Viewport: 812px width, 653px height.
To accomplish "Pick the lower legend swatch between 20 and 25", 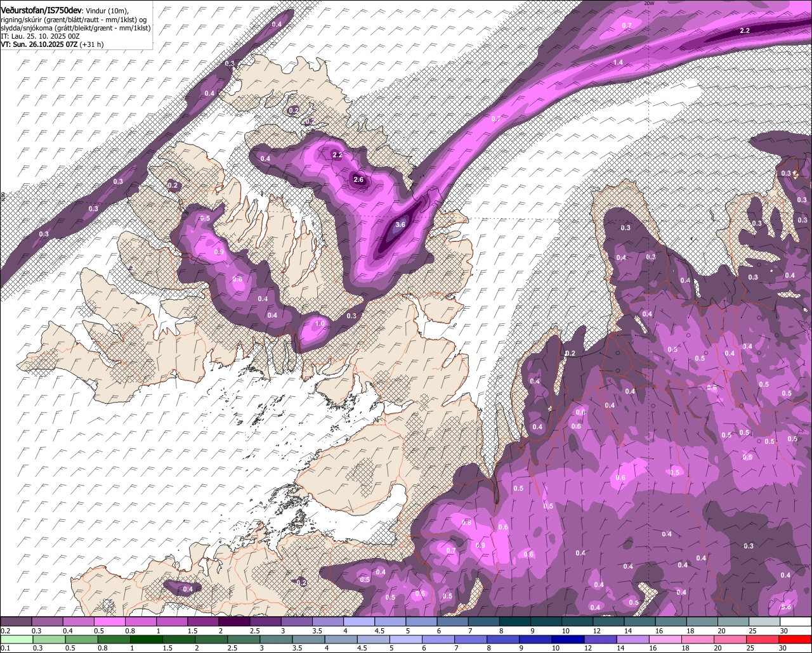I will pyautogui.click(x=731, y=639).
